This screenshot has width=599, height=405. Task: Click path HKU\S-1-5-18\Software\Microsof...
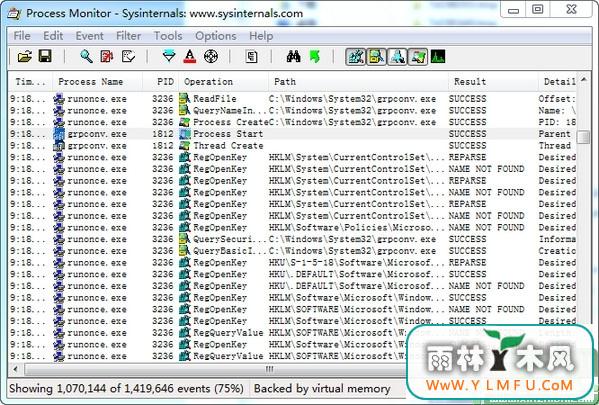[x=357, y=262]
